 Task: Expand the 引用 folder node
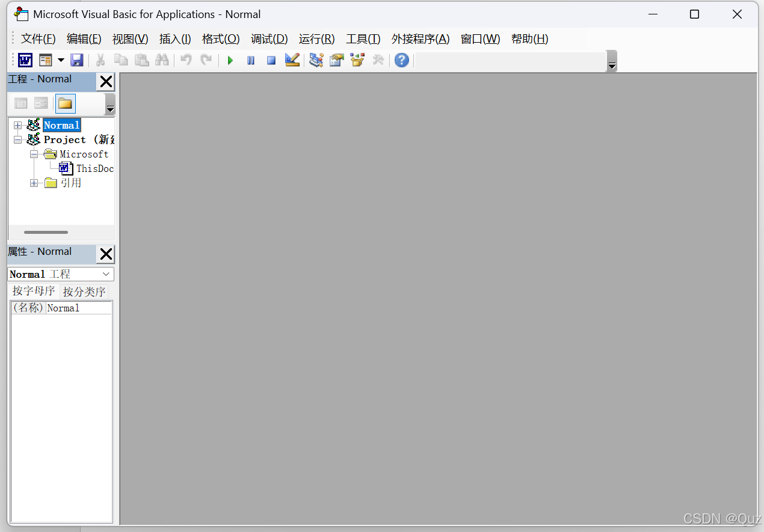tap(34, 183)
